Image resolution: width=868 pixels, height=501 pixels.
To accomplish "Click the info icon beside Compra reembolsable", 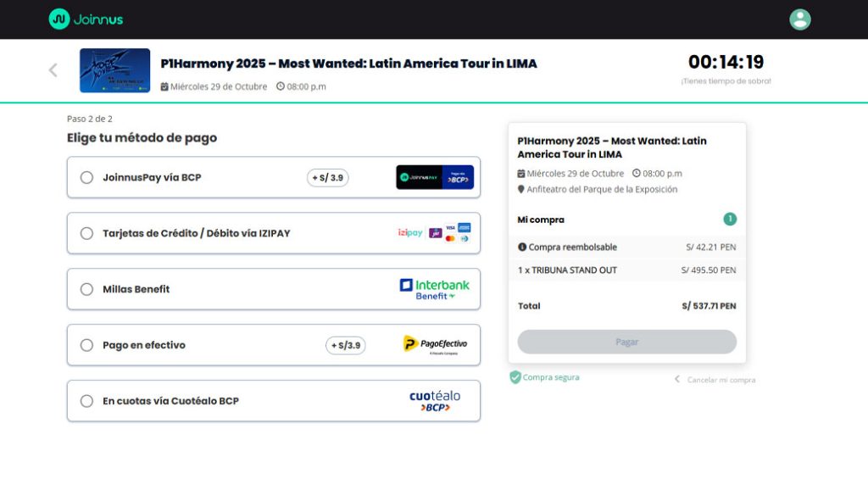I will pyautogui.click(x=522, y=247).
